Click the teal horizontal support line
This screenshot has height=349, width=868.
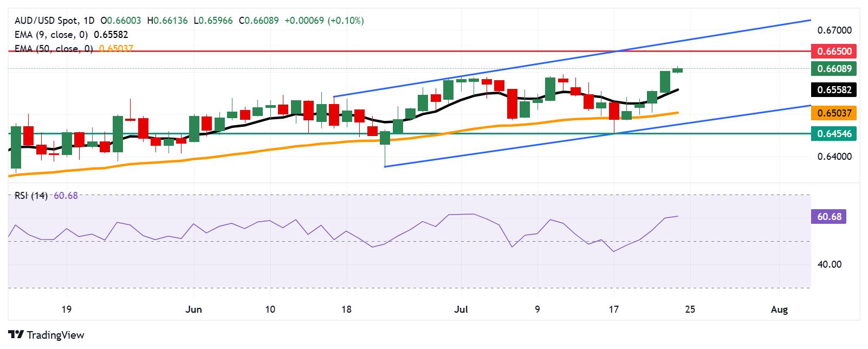pyautogui.click(x=410, y=133)
